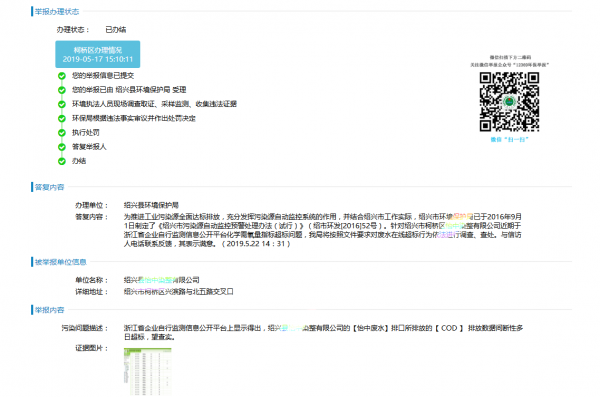The width and height of the screenshot is (600, 397).
Task: Select the 答复内容 section heading
Action: point(49,187)
